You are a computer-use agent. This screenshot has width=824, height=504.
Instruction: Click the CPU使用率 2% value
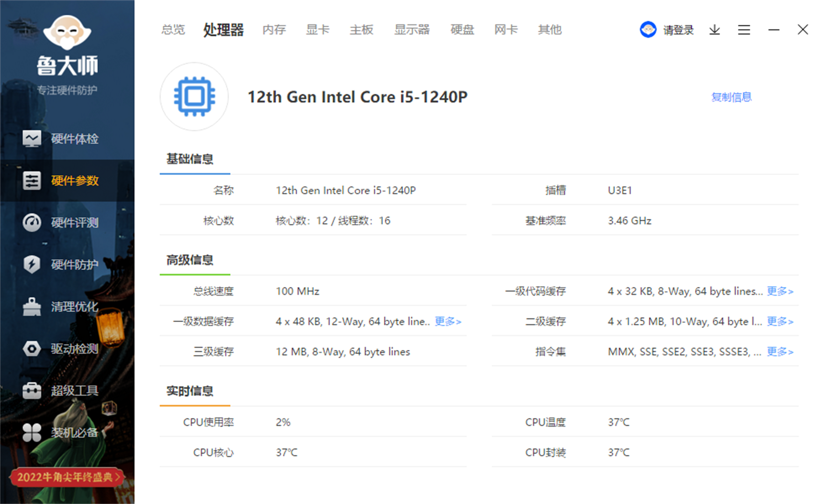click(283, 422)
